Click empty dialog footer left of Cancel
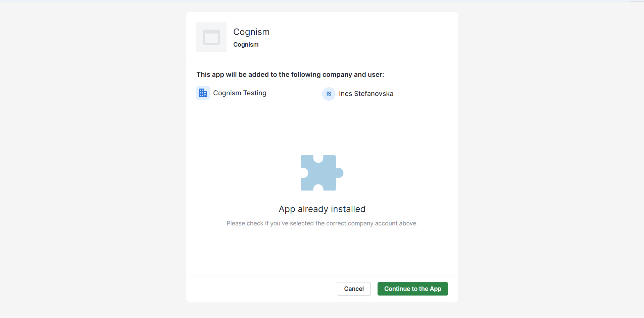644x318 pixels. [262, 289]
